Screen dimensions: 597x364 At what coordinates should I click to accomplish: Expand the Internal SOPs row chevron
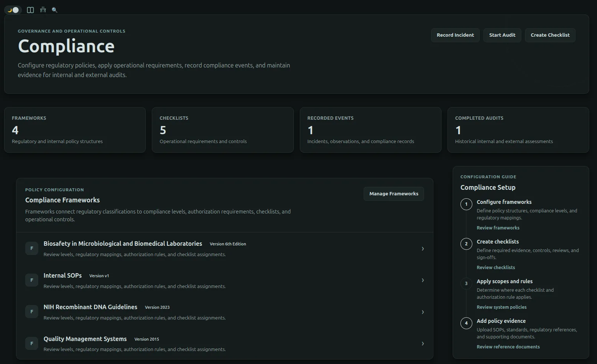tap(423, 280)
